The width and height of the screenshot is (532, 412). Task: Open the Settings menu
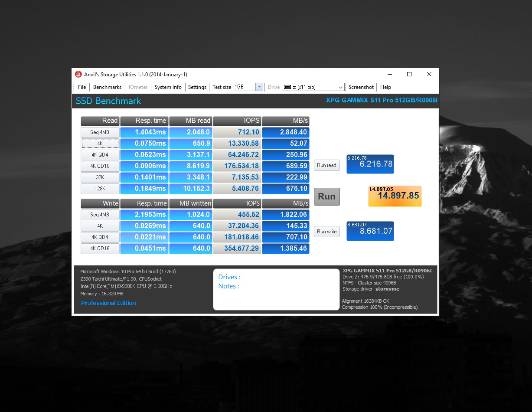(x=197, y=87)
